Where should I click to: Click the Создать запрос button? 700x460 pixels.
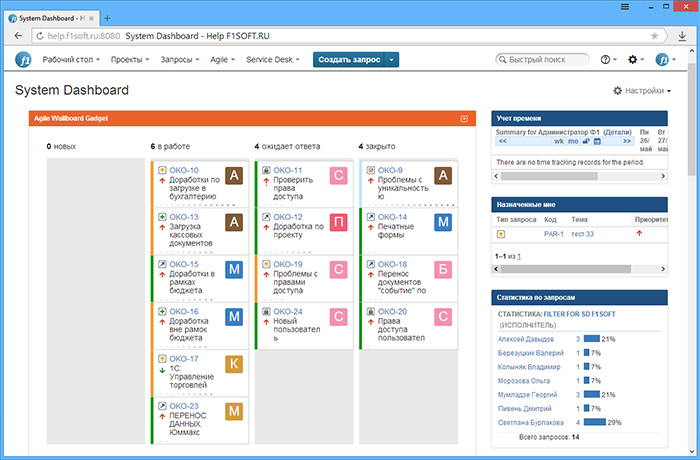(x=348, y=60)
